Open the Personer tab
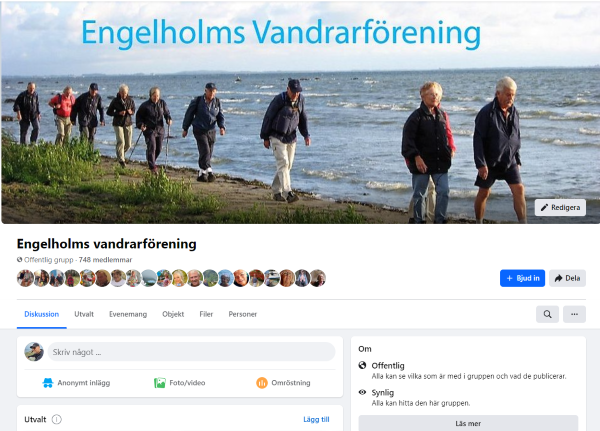600x431 pixels. coord(243,314)
